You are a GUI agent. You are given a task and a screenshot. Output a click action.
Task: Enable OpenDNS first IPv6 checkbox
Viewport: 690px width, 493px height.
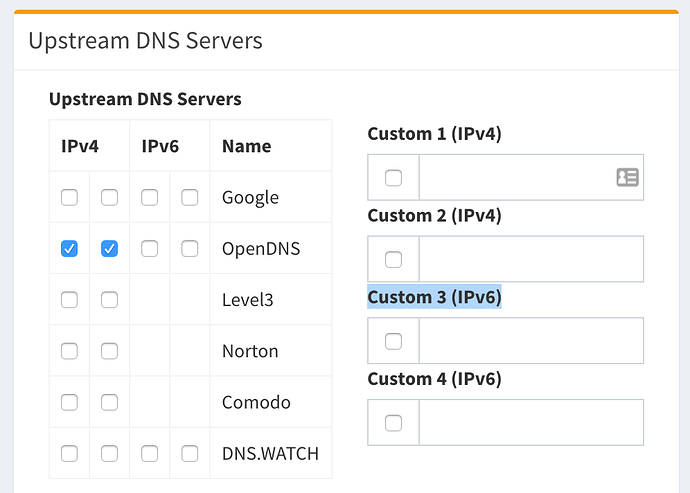(x=149, y=249)
